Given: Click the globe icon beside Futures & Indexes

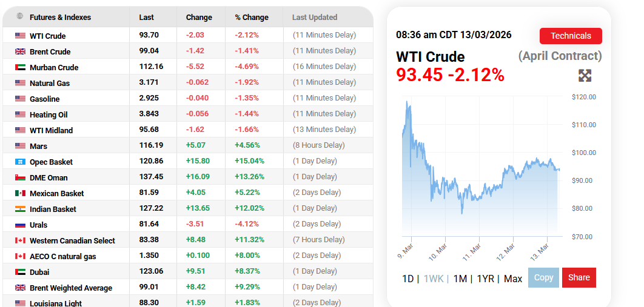Looking at the screenshot, I should tap(20, 17).
